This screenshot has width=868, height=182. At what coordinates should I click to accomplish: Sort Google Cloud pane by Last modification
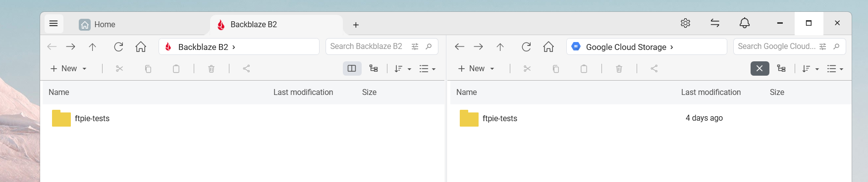[711, 92]
